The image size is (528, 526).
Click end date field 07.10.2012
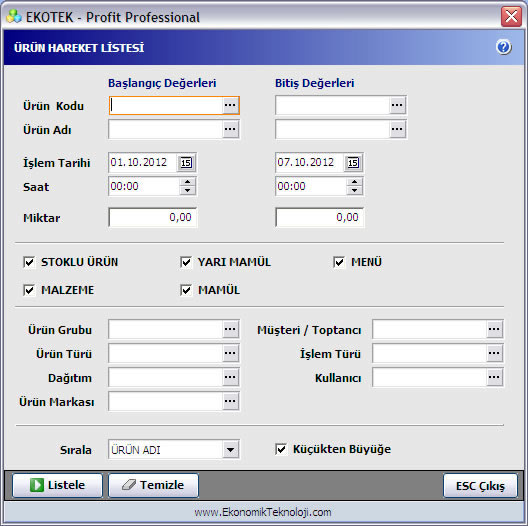pyautogui.click(x=310, y=163)
